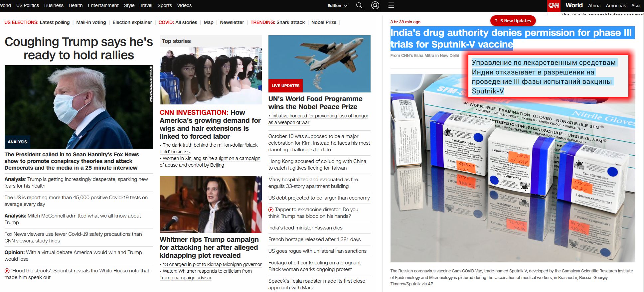
Task: Open the hamburger menu icon
Action: tap(391, 5)
